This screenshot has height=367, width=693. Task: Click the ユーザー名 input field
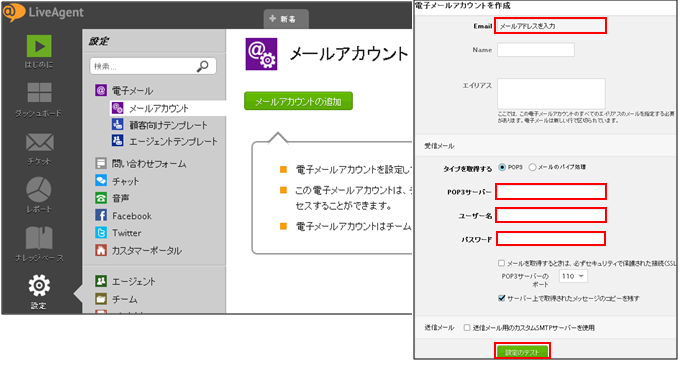point(551,215)
